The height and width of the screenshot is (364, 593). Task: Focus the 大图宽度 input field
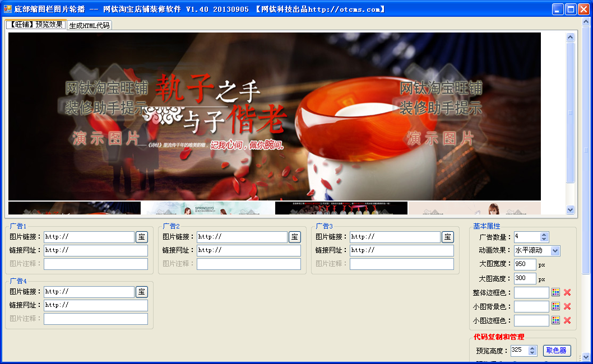pos(525,264)
